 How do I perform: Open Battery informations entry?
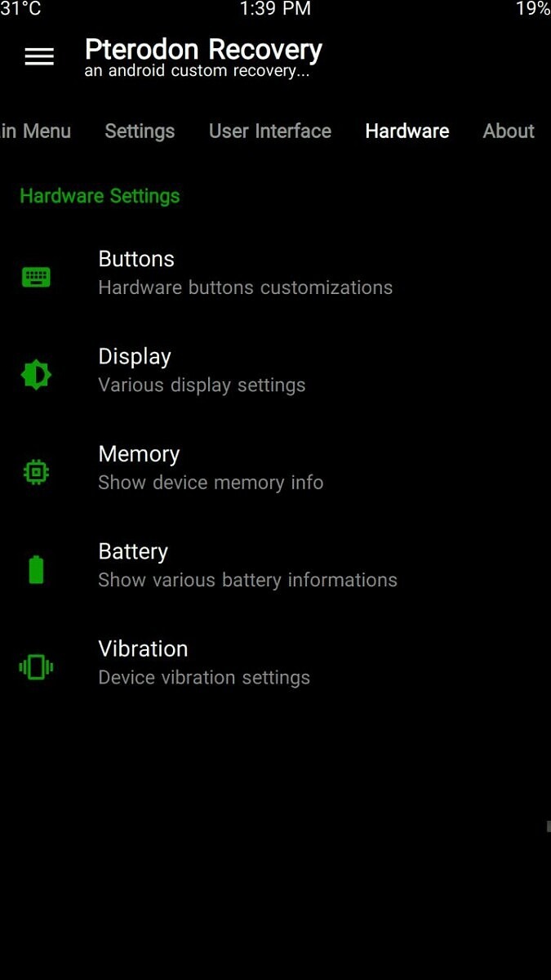[275, 564]
